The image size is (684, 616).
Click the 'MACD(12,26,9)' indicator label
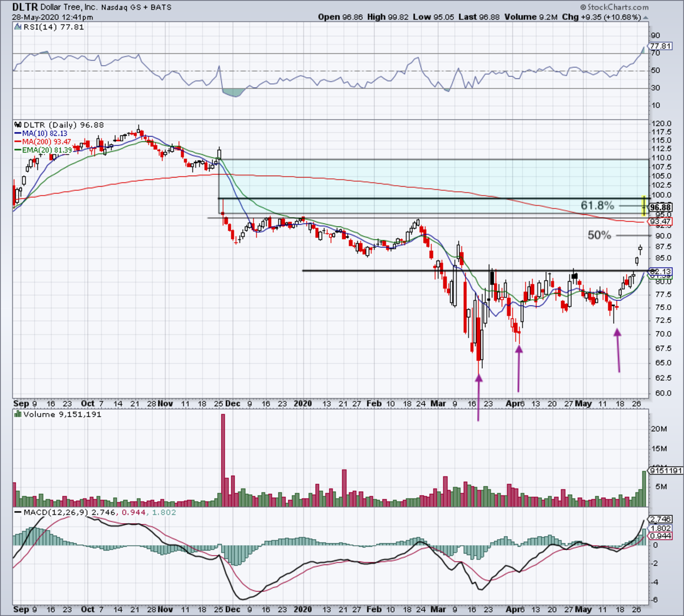coord(56,512)
